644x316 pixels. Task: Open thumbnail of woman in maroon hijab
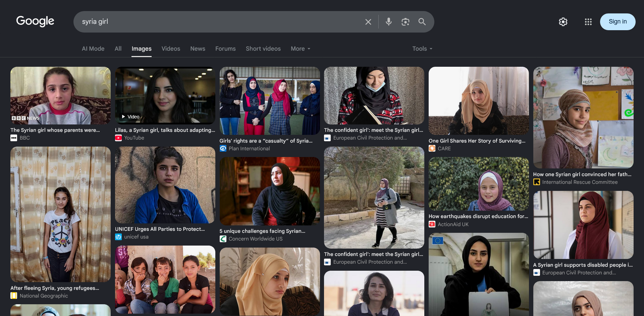583,225
